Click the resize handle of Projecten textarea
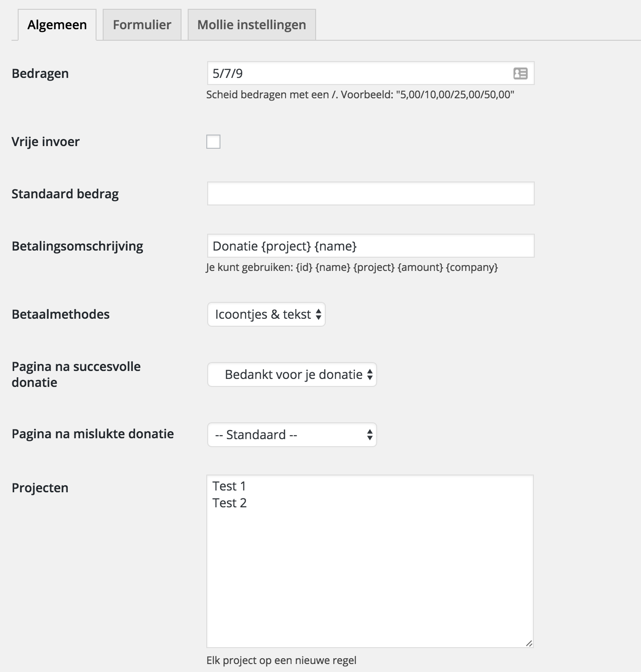 click(529, 643)
